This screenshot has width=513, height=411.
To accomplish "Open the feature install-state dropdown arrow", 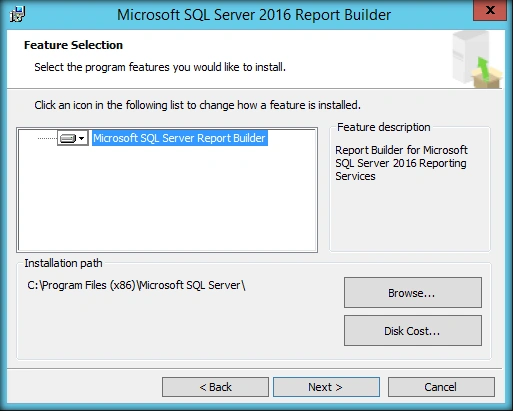I will click(x=82, y=138).
